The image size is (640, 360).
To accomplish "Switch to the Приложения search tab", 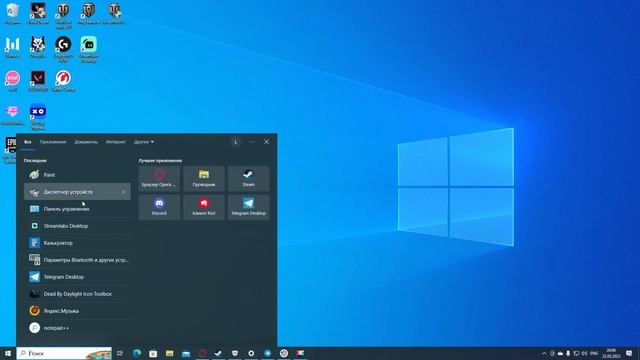I will (x=53, y=142).
